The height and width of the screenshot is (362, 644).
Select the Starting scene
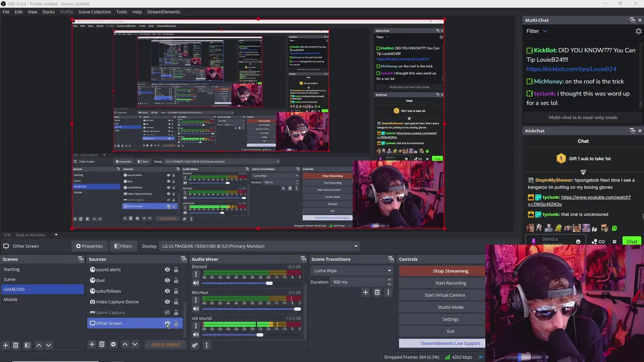42,269
